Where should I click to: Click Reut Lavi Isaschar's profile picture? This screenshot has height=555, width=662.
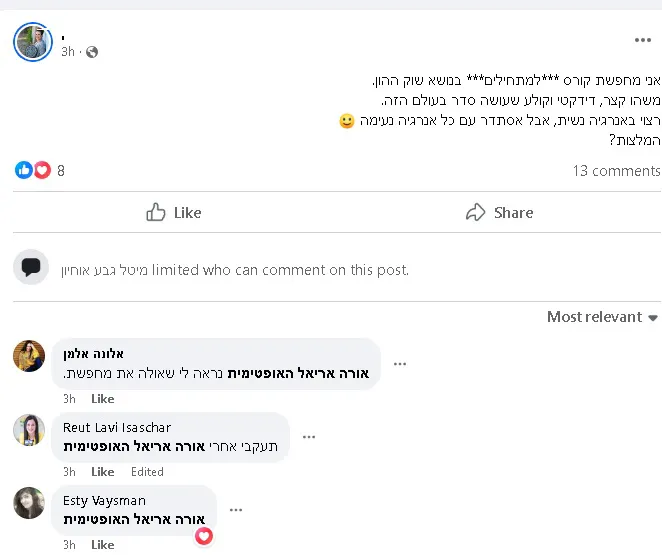29,430
